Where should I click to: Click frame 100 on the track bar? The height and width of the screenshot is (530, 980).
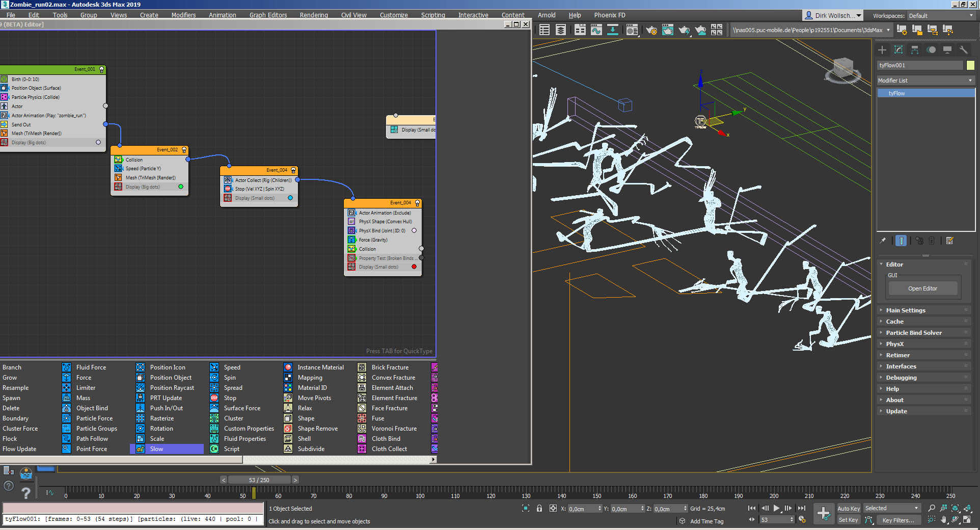420,493
